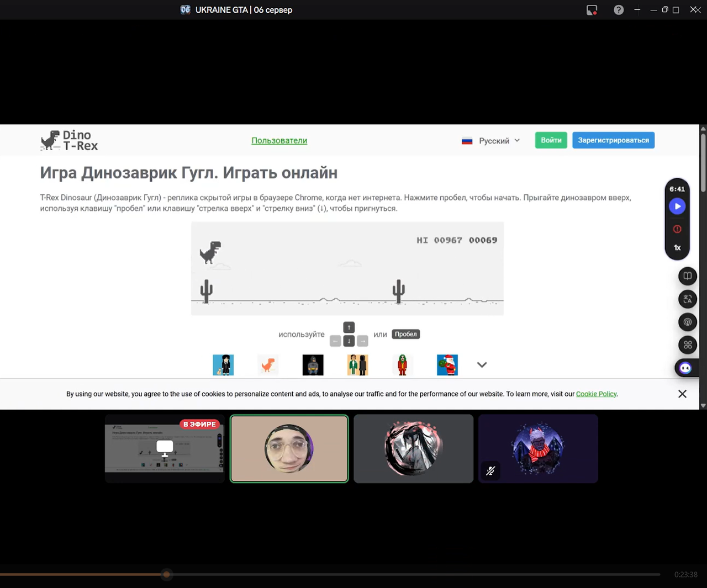Click the Russian flag icon
The image size is (707, 588).
pos(467,141)
